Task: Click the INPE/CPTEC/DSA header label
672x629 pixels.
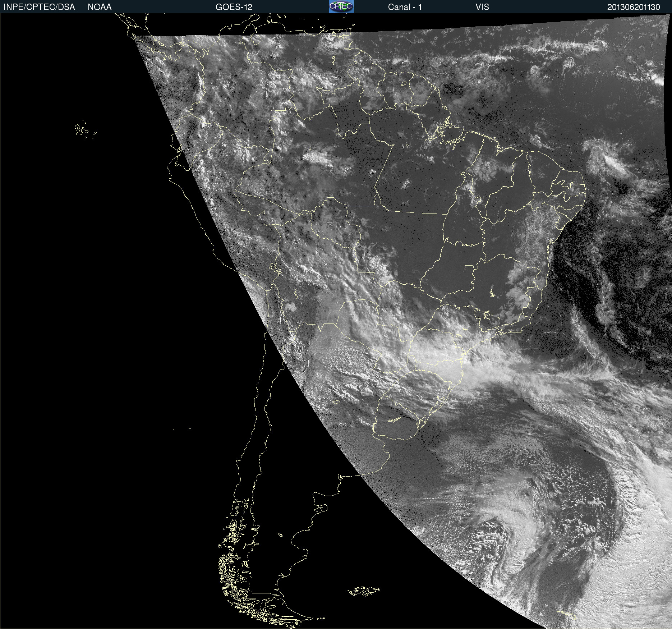Action: 39,7
